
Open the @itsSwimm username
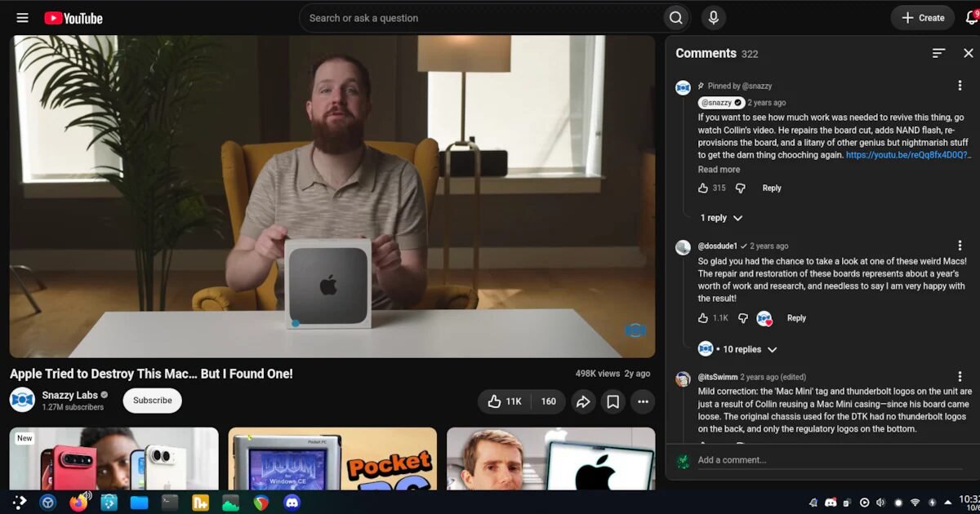coord(717,378)
